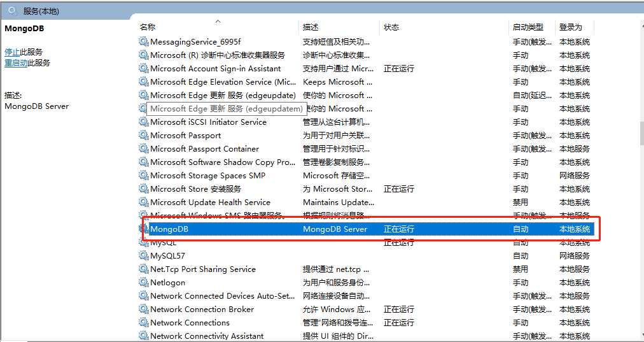Click the gear icon beside Network Connections
The height and width of the screenshot is (342, 644).
tap(143, 322)
